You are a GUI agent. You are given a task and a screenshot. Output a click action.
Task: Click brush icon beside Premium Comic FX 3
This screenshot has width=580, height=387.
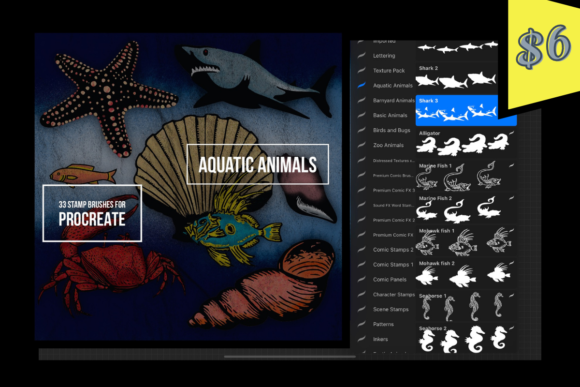tap(361, 190)
